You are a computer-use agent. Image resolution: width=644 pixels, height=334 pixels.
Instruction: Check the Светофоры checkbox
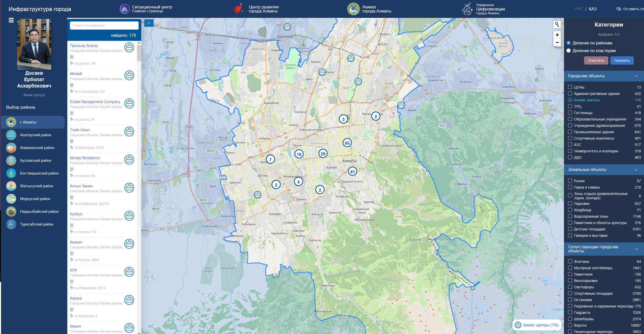pyautogui.click(x=570, y=287)
